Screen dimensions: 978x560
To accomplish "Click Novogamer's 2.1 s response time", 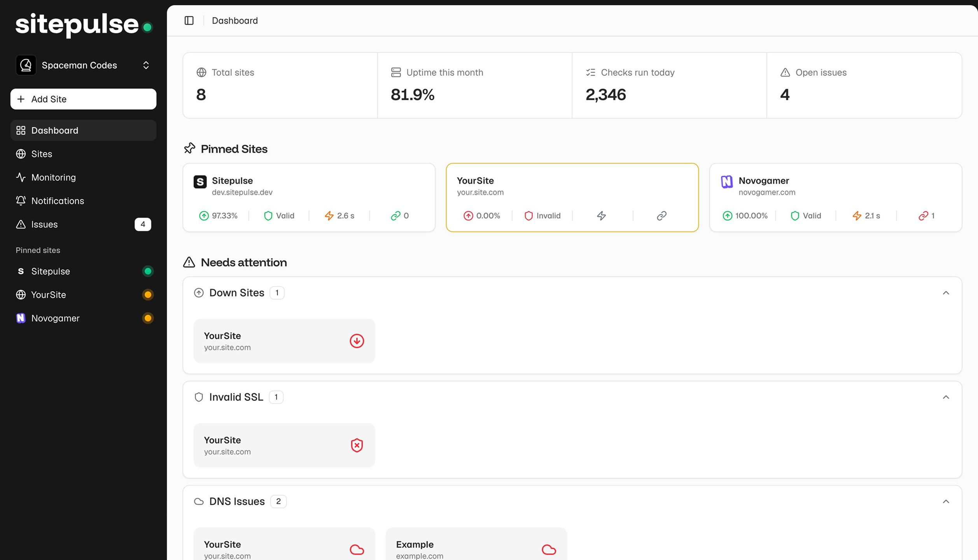I will pos(866,216).
